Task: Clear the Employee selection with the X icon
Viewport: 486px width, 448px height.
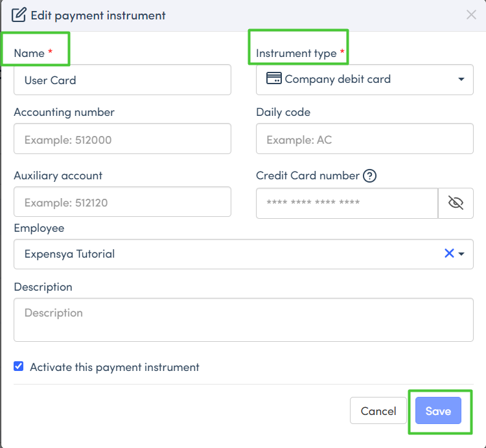Action: coord(448,254)
